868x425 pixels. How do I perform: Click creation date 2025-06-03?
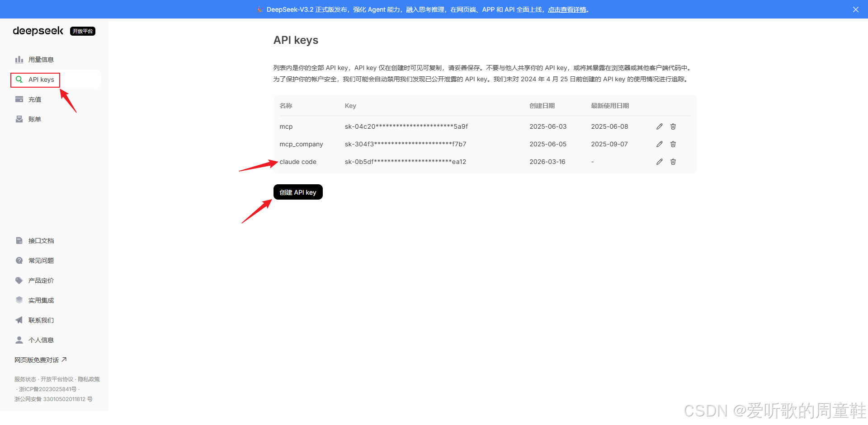548,126
